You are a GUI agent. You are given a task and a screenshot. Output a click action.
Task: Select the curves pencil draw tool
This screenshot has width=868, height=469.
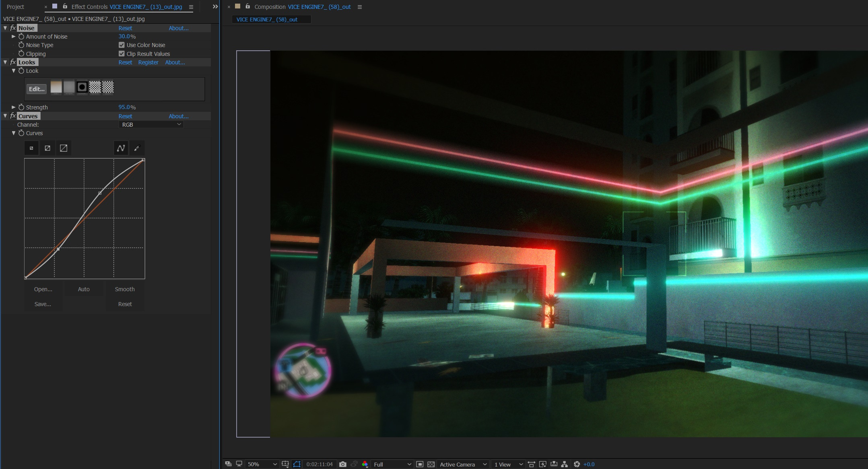tap(137, 148)
